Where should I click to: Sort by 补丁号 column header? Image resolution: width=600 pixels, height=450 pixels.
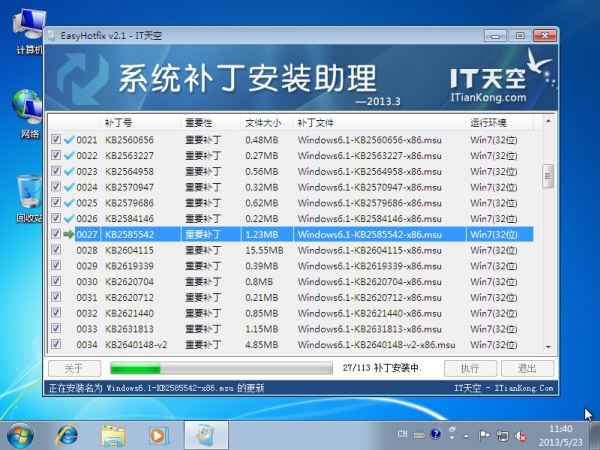140,123
